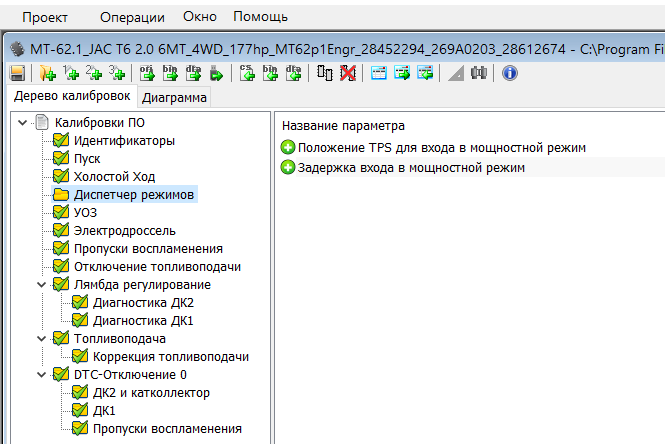Screen dimensions: 665x444
Task: Click the 'cs' import toolbar icon
Action: 248,73
